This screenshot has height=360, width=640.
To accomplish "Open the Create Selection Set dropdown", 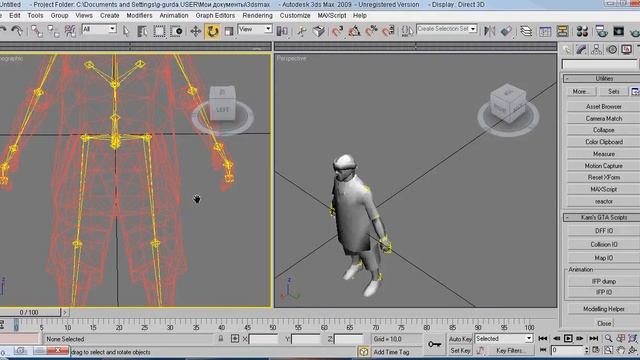I will point(447,29).
